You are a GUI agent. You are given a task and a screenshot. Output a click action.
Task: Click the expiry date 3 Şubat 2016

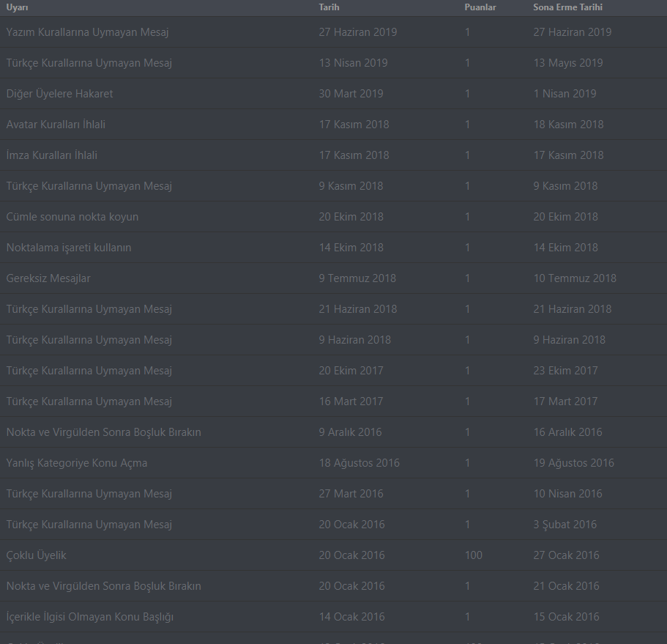[x=565, y=525]
